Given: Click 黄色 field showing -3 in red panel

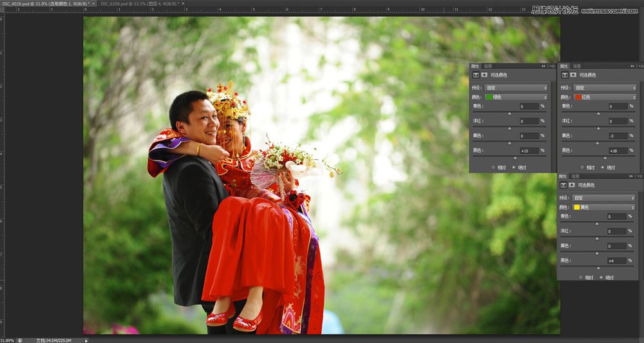Looking at the screenshot, I should [618, 136].
